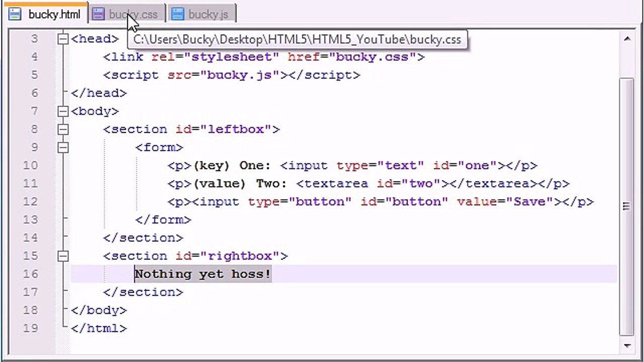The image size is (644, 362).
Task: Collapse the rightbox section fold on line 15
Action: click(x=63, y=256)
